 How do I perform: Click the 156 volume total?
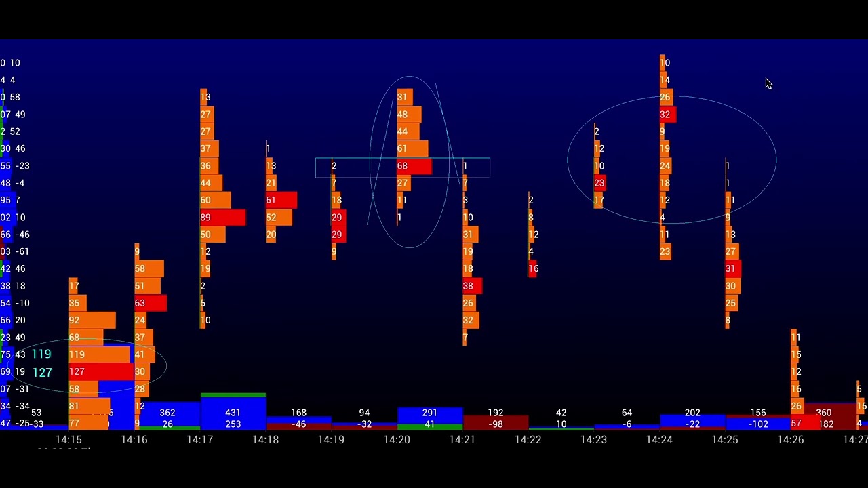pos(758,413)
